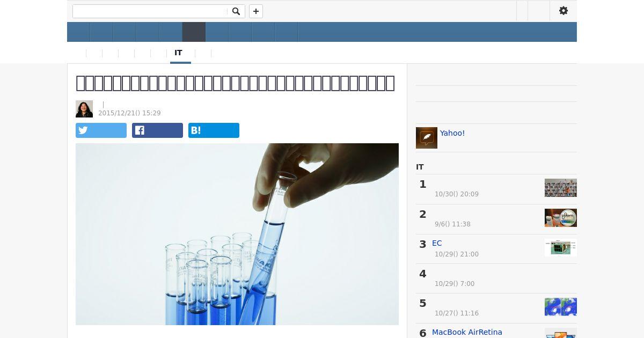Click the article headline
This screenshot has height=338, width=644.
click(x=235, y=83)
